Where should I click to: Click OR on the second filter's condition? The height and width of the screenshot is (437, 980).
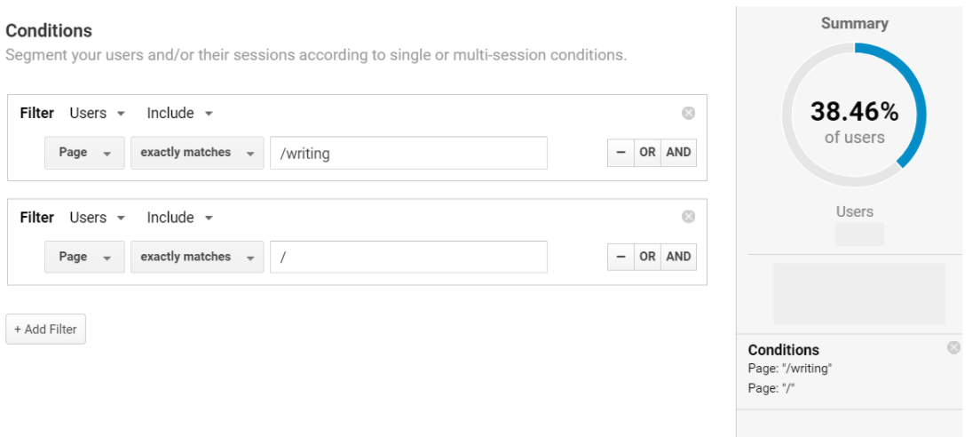pos(647,257)
